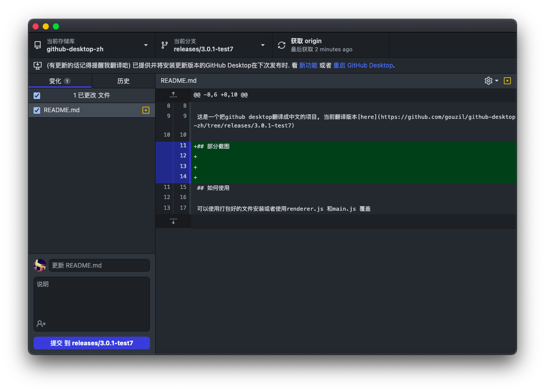This screenshot has height=392, width=545.
Task: Switch to the 变化 tab
Action: click(x=60, y=81)
